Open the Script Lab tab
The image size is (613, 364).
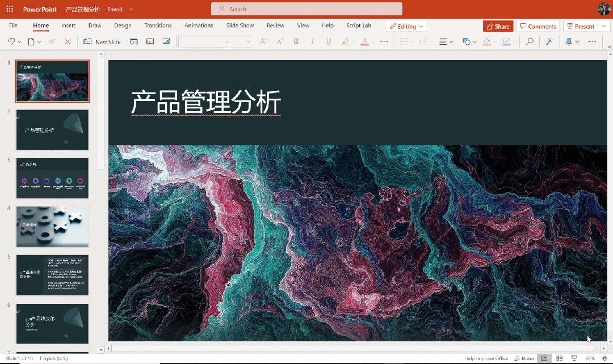(x=359, y=26)
